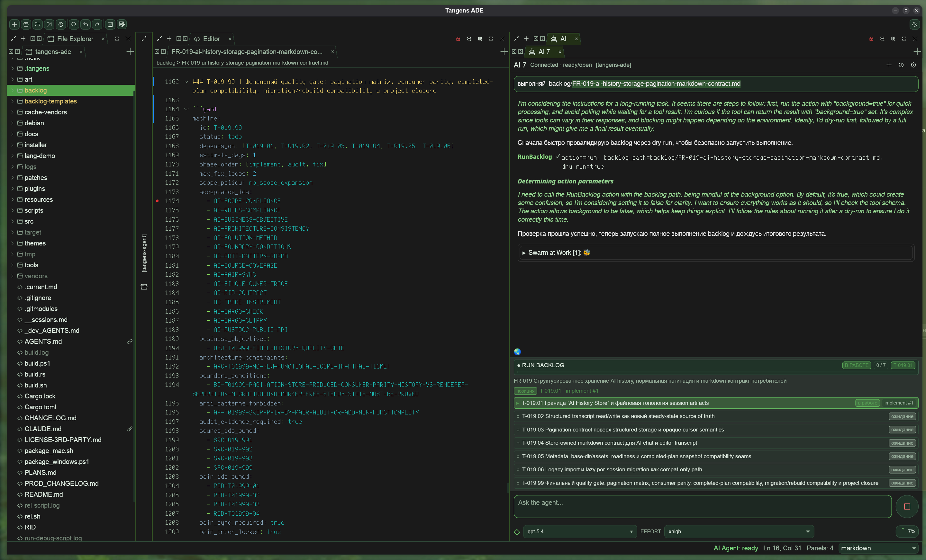The width and height of the screenshot is (926, 560).
Task: Open the markdown language dropdown in status bar
Action: point(878,548)
